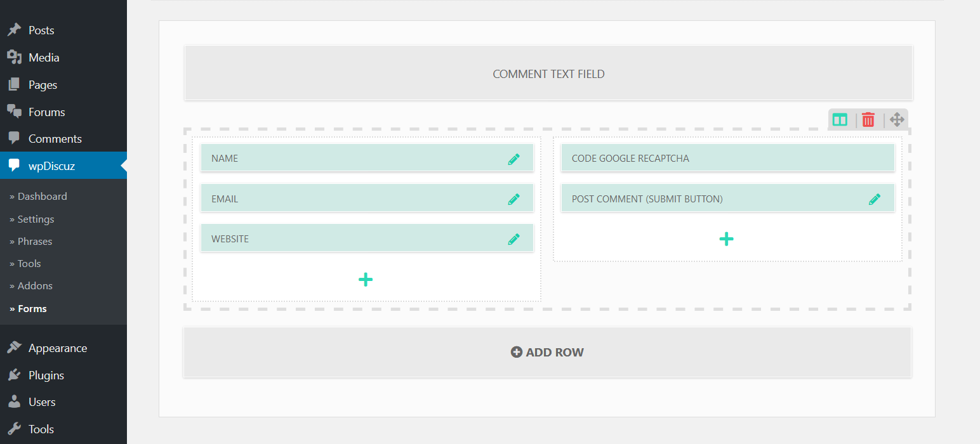Click the move row arrows icon
This screenshot has width=980, height=444.
(896, 119)
